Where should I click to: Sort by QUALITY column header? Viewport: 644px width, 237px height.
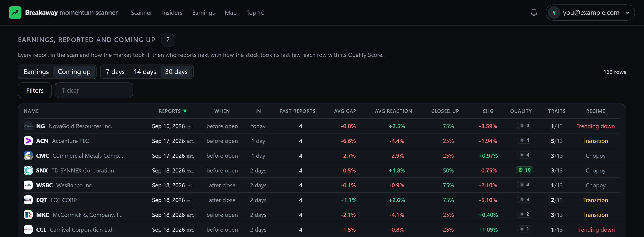pyautogui.click(x=521, y=111)
